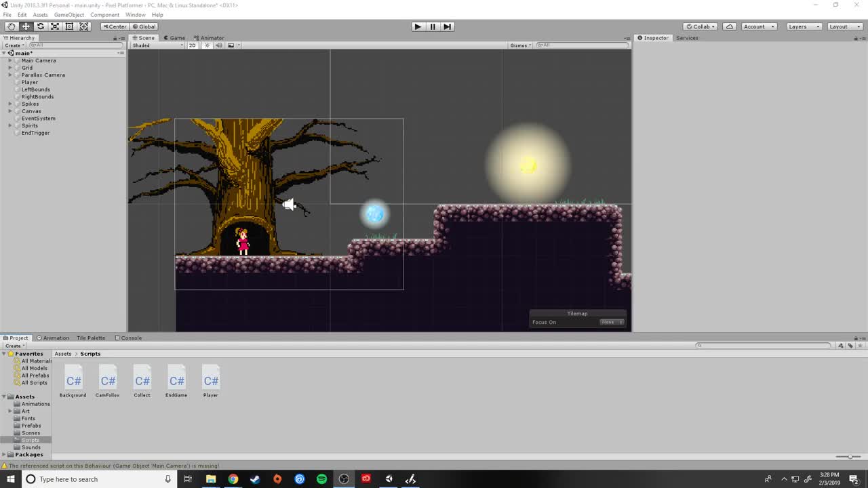Open Task View on the taskbar
This screenshot has height=488, width=868.
pos(188,479)
